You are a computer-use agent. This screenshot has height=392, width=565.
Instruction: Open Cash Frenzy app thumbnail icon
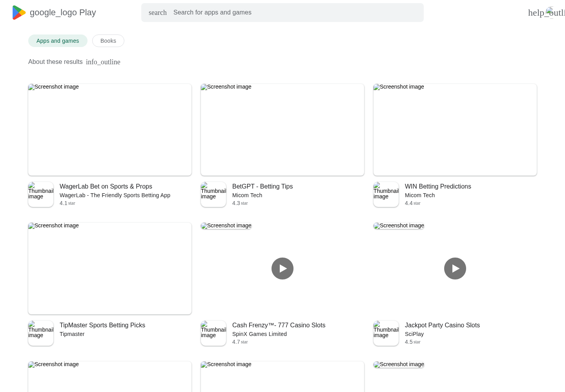click(x=213, y=333)
